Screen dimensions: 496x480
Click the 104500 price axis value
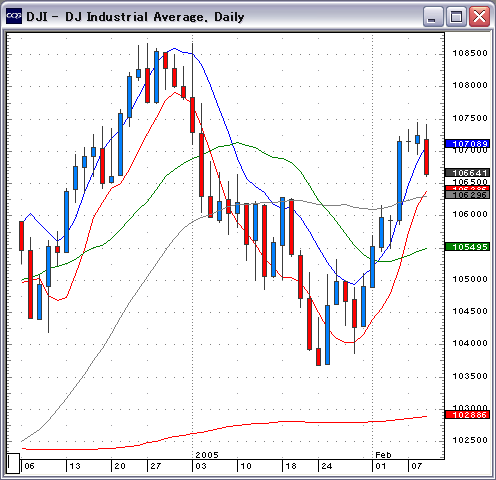pyautogui.click(x=470, y=311)
